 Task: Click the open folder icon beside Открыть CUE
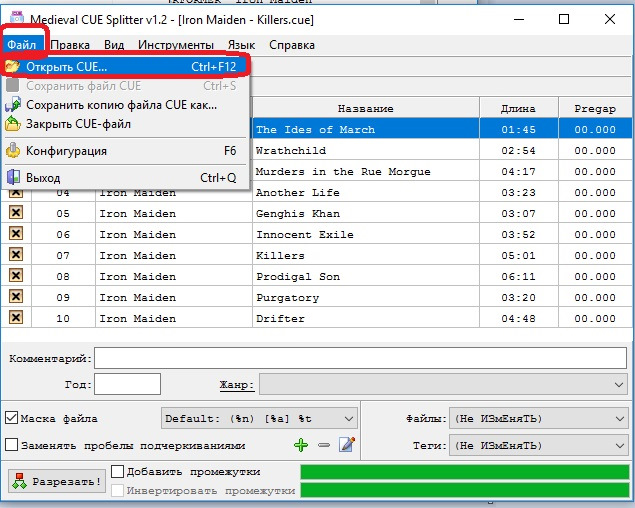[x=13, y=66]
